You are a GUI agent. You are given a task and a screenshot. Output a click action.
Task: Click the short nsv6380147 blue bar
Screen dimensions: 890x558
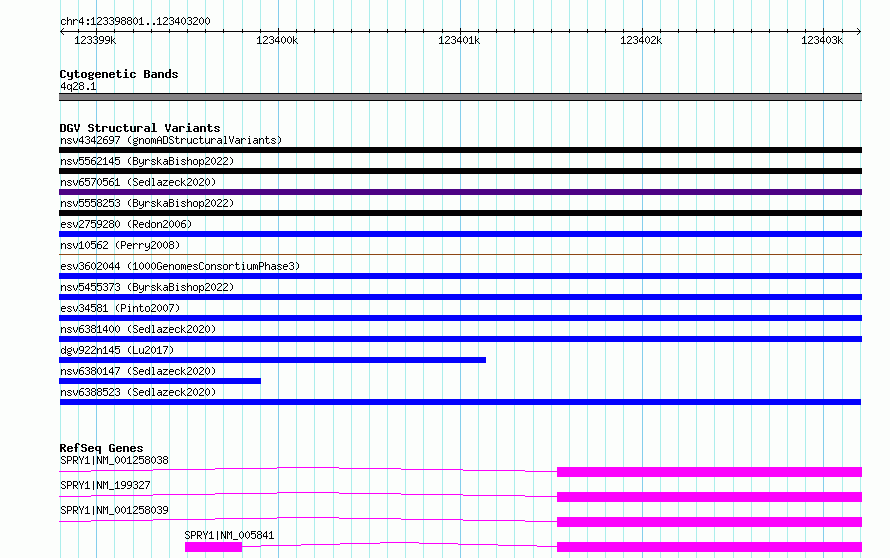point(160,381)
